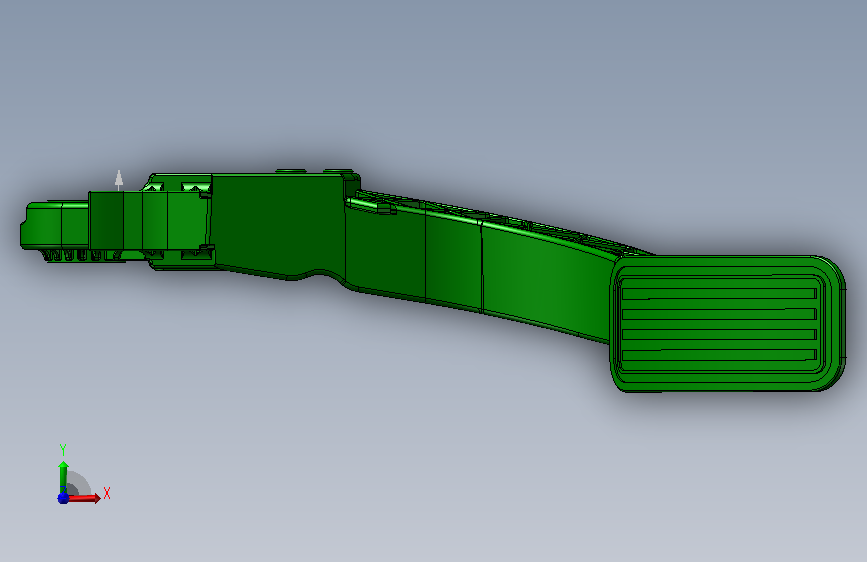
Task: Click the small white arrow marker above the model
Action: pyautogui.click(x=118, y=180)
